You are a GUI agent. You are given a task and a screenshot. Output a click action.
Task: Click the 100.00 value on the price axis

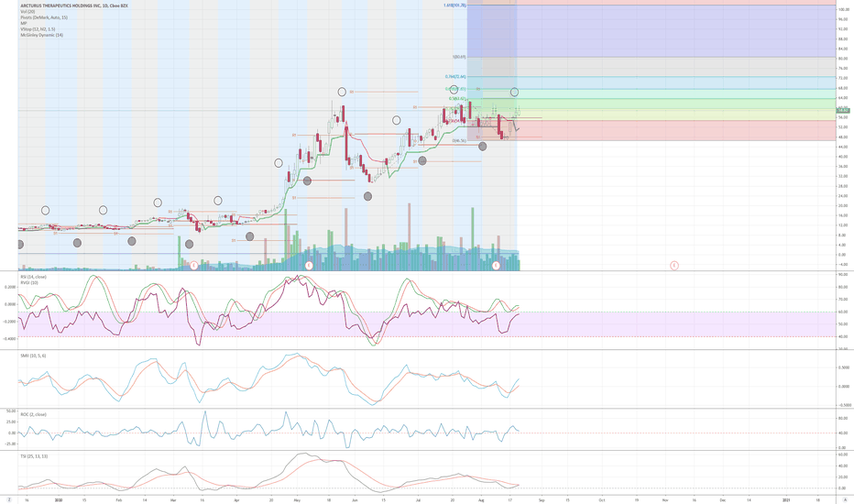coord(843,9)
